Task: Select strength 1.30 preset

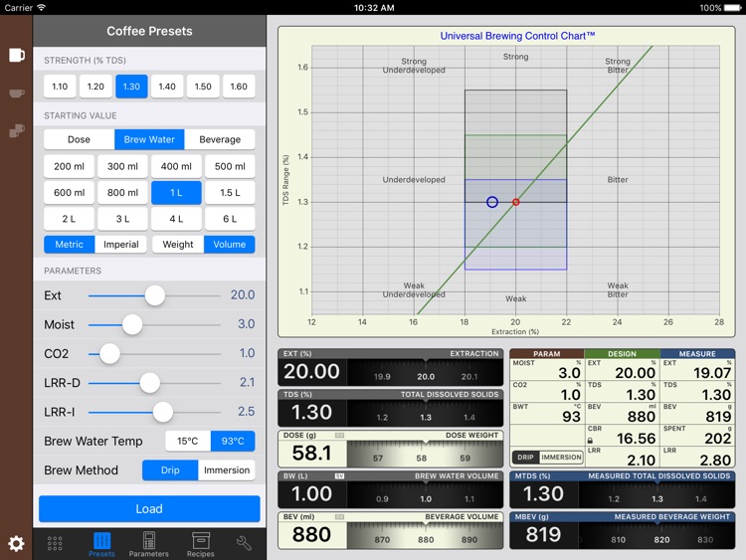Action: 131,87
